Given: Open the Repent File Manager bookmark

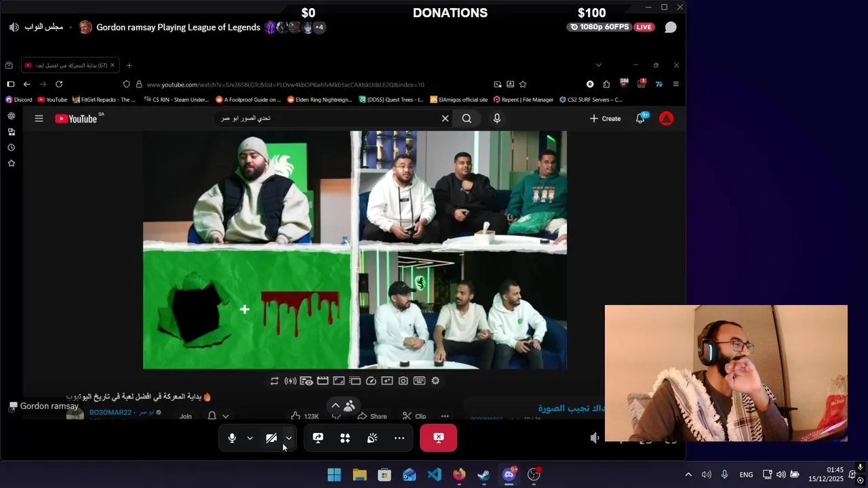Looking at the screenshot, I should point(524,100).
